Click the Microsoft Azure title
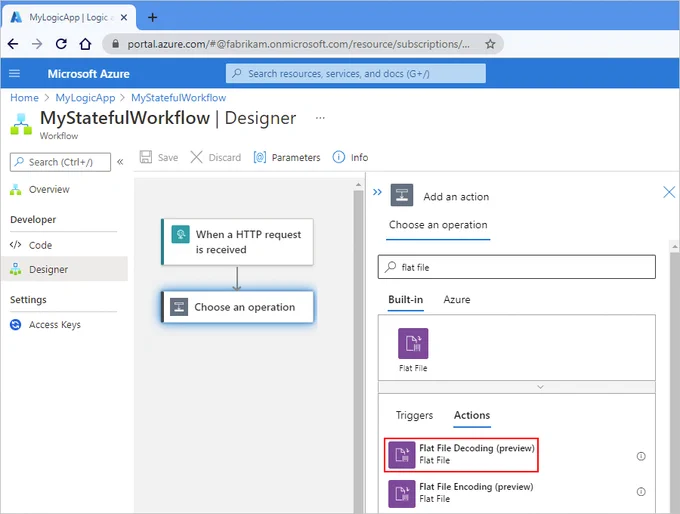 (88, 74)
